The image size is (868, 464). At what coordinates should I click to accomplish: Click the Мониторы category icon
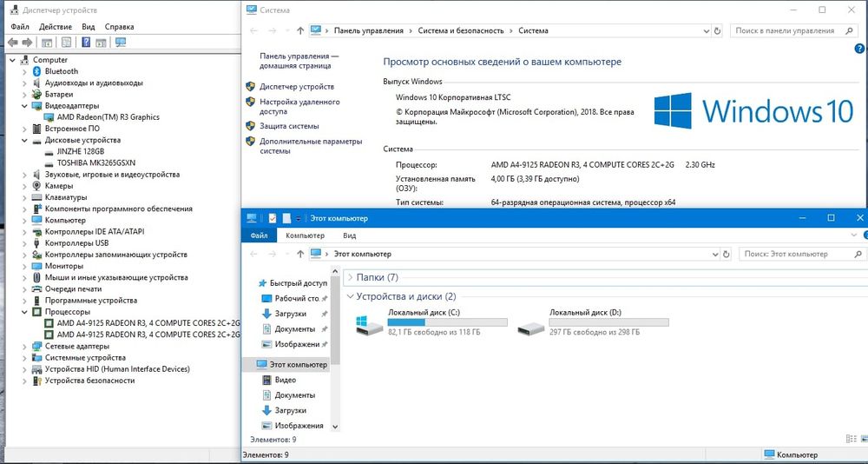[x=37, y=266]
